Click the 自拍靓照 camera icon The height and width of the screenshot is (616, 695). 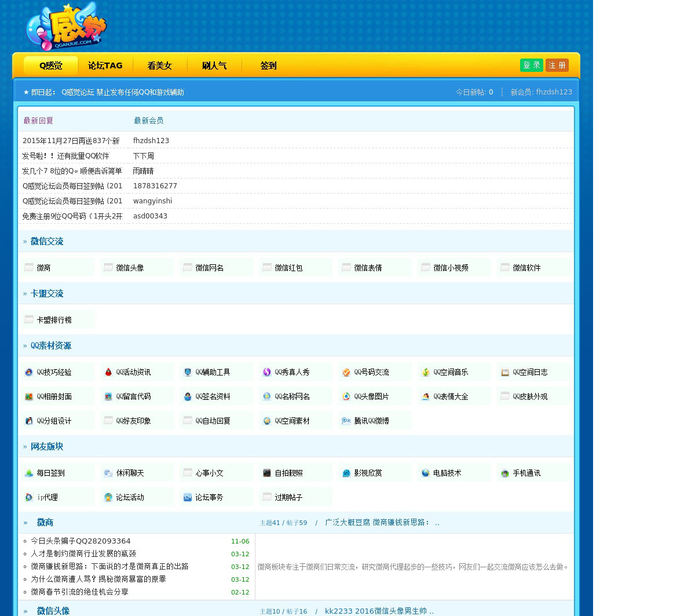pos(267,473)
